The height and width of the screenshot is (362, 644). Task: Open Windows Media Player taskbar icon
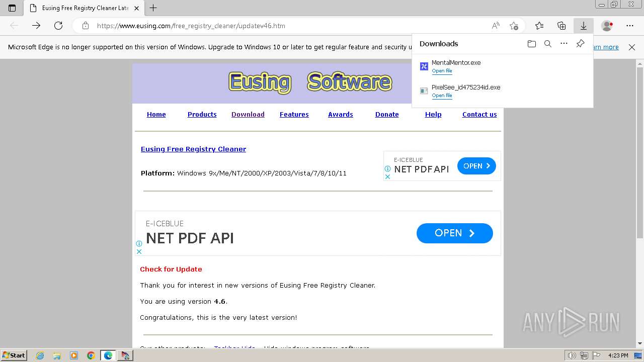click(x=74, y=355)
